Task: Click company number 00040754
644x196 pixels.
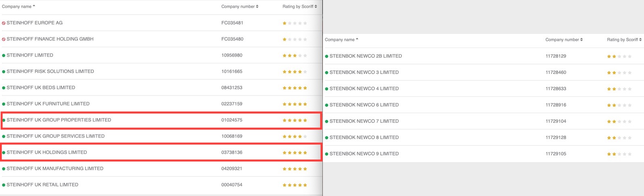Action: click(232, 184)
